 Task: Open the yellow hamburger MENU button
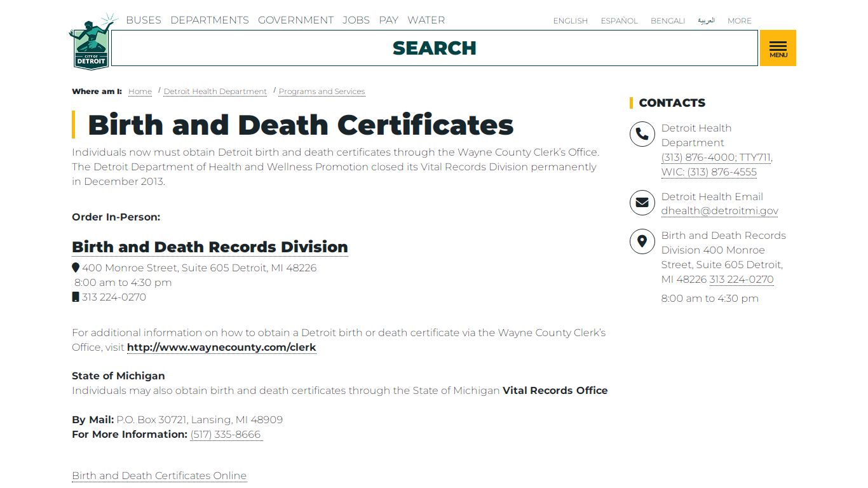click(x=778, y=48)
